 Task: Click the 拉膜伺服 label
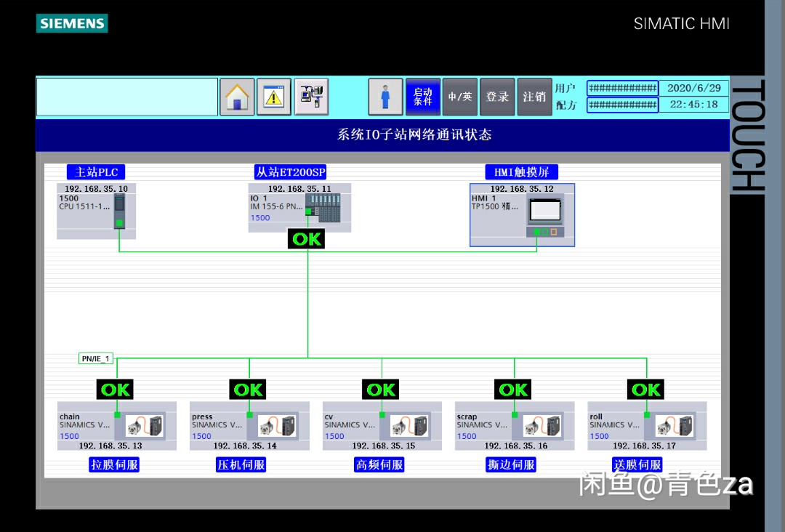(114, 464)
